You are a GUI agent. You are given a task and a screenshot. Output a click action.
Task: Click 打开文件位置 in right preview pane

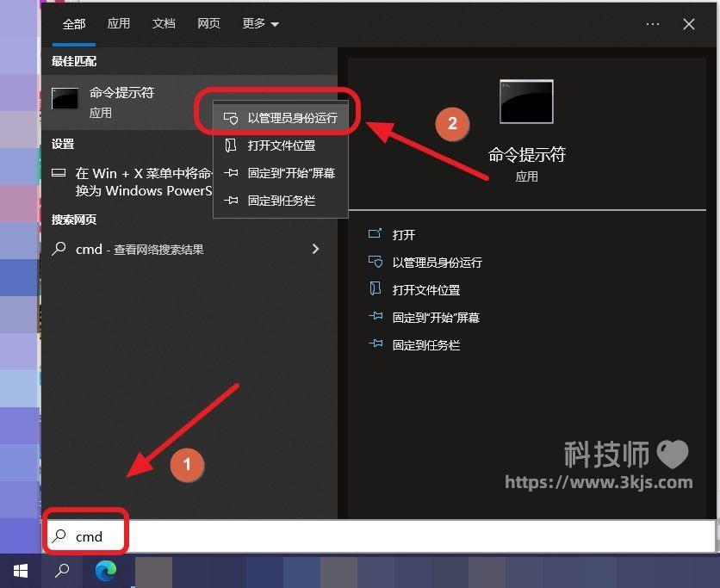tap(426, 290)
